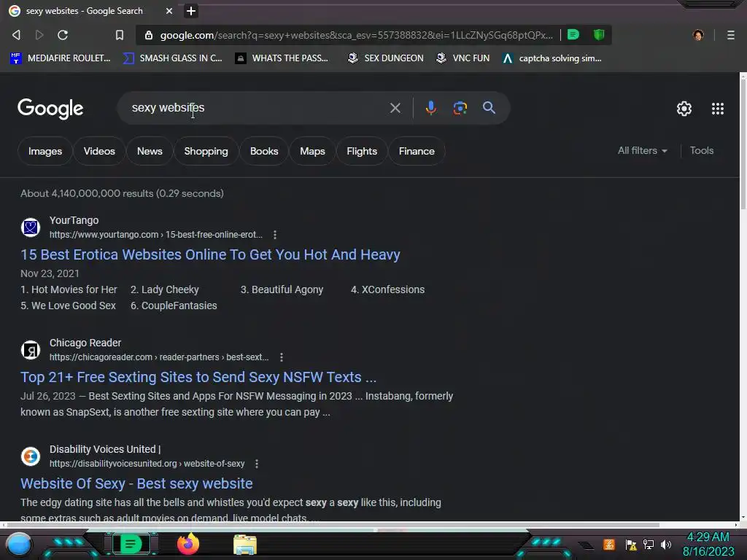Open 'Top 21+ Free Sexting Sites' result

click(198, 377)
